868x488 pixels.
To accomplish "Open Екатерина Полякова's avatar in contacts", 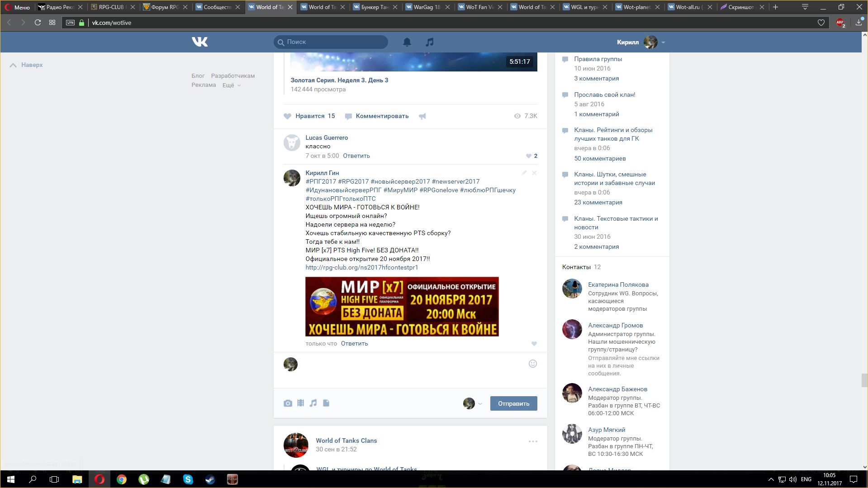I will point(572,289).
